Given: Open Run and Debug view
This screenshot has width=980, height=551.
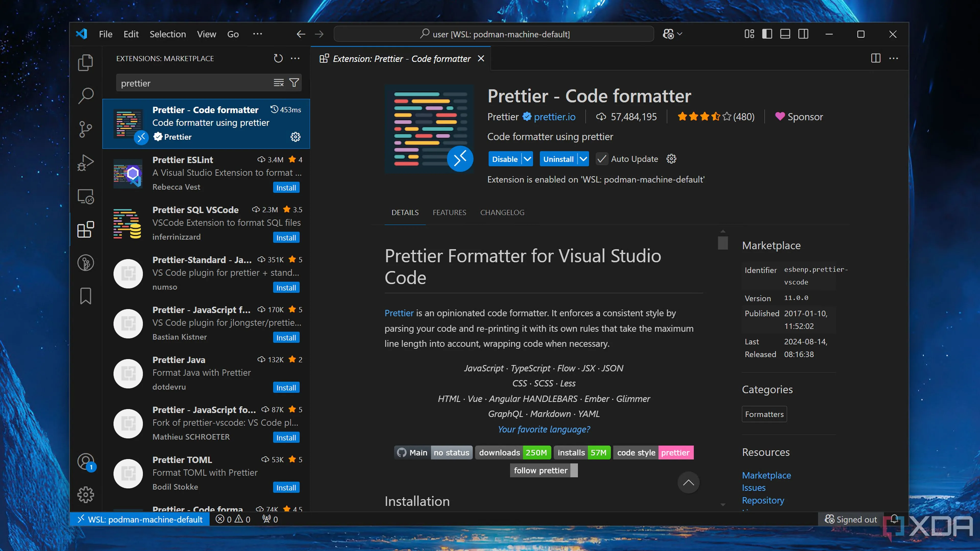Looking at the screenshot, I should [85, 163].
